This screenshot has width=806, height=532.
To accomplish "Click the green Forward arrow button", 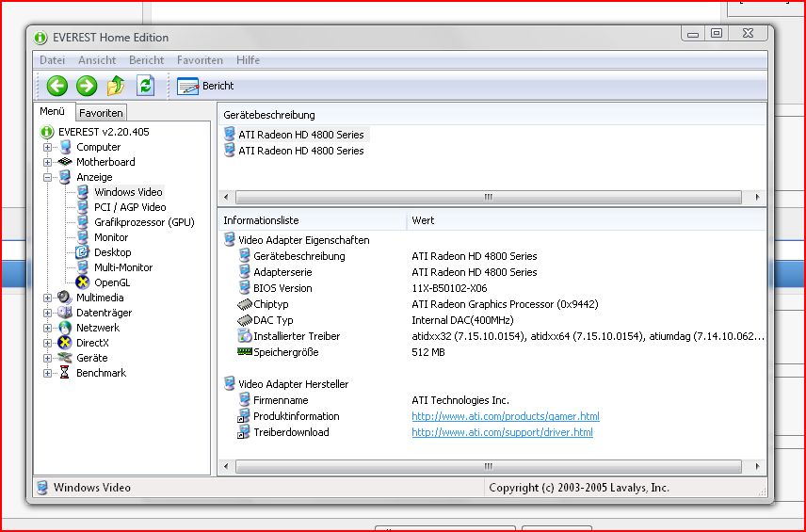I will pyautogui.click(x=87, y=86).
